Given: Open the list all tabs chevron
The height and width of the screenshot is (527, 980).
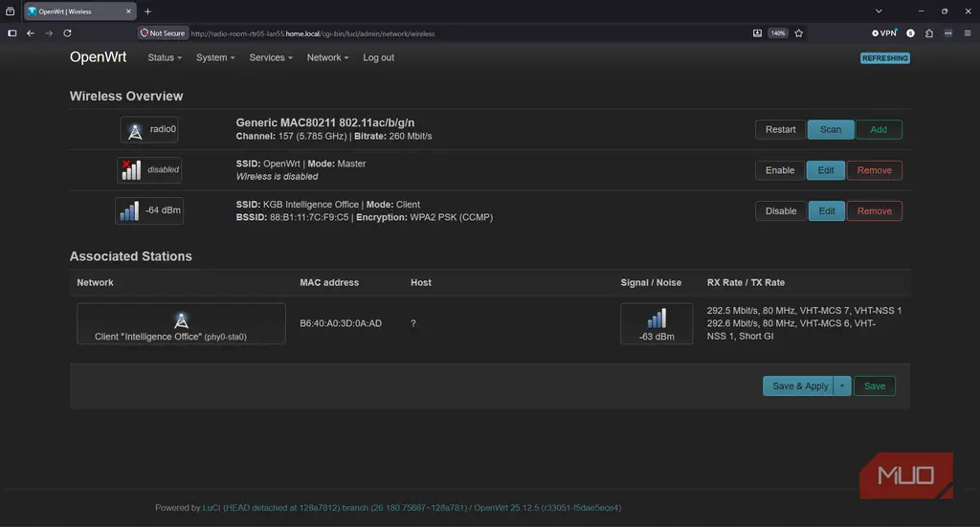Looking at the screenshot, I should point(879,11).
